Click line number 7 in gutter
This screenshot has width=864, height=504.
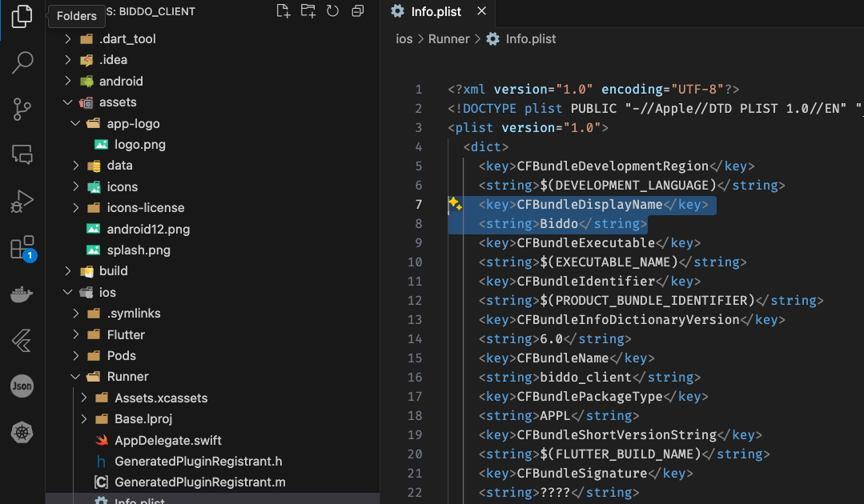coord(418,204)
